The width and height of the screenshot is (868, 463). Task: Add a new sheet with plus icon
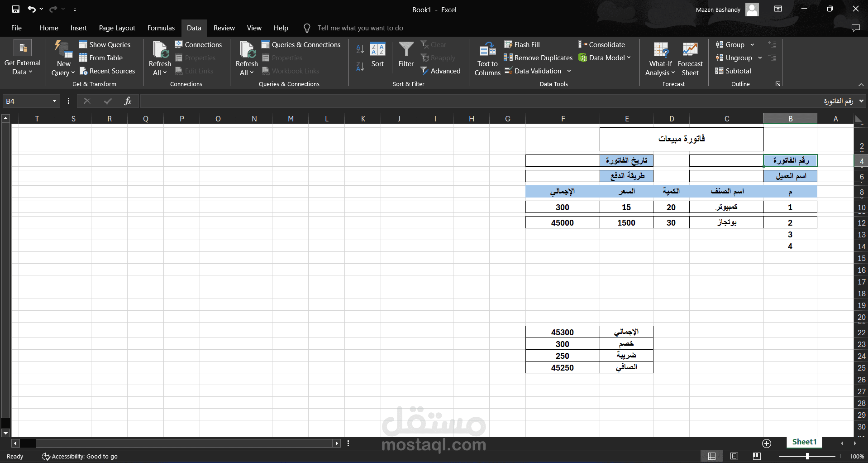[767, 443]
